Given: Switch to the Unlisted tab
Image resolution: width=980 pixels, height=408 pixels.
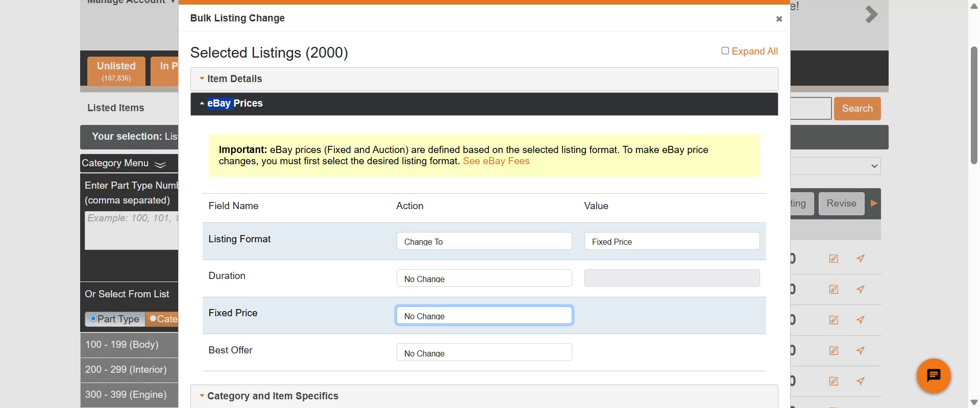Looking at the screenshot, I should pyautogui.click(x=116, y=71).
